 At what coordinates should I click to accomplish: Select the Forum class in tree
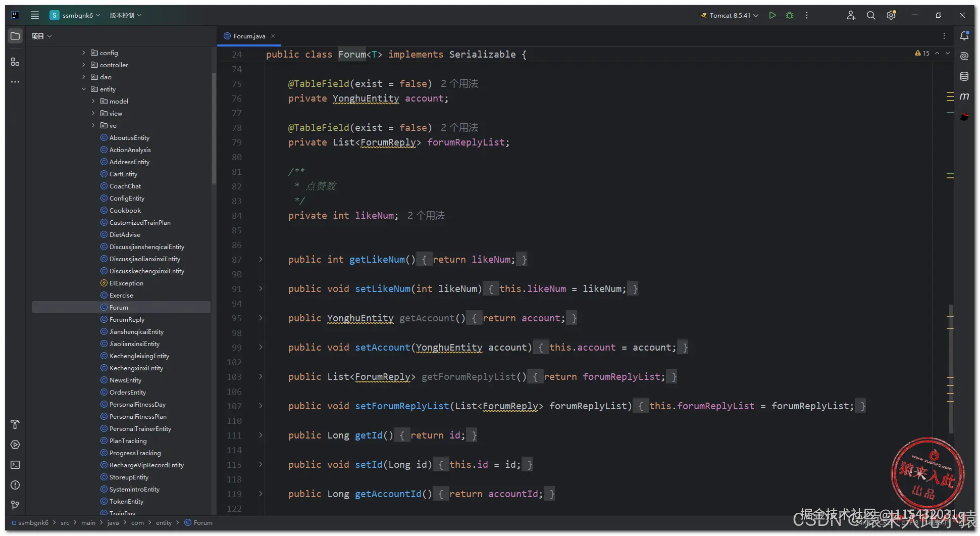(x=121, y=307)
